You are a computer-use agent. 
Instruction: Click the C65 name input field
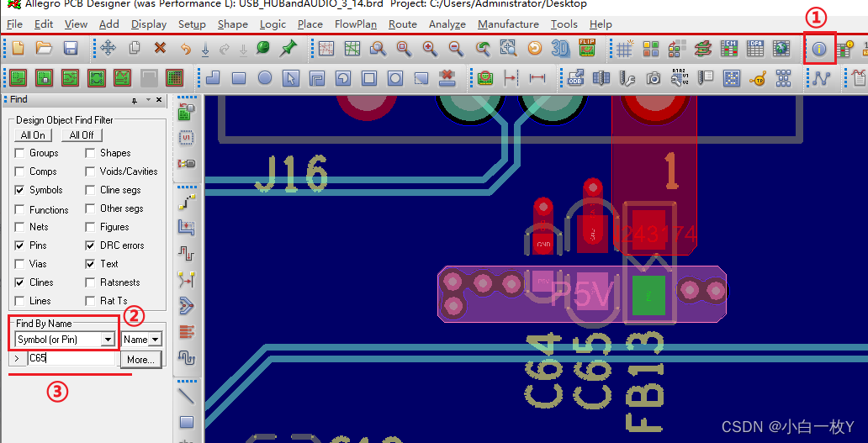(x=71, y=358)
